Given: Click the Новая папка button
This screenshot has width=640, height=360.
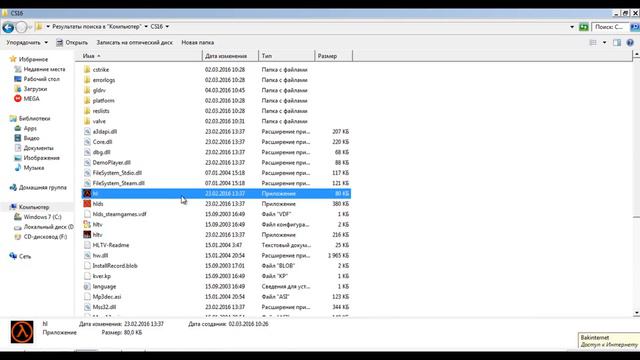Looking at the screenshot, I should click(198, 42).
